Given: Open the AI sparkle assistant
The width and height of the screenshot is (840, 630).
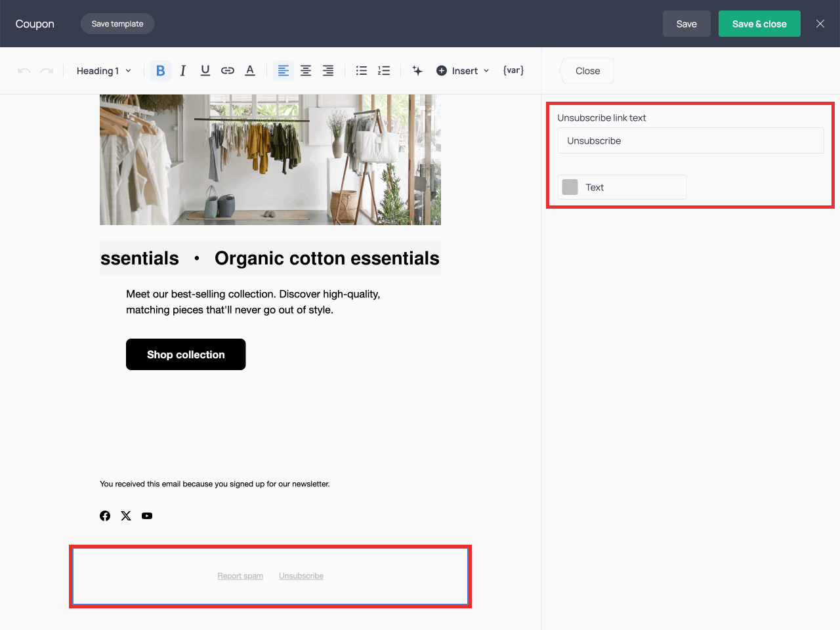Looking at the screenshot, I should click(x=417, y=71).
